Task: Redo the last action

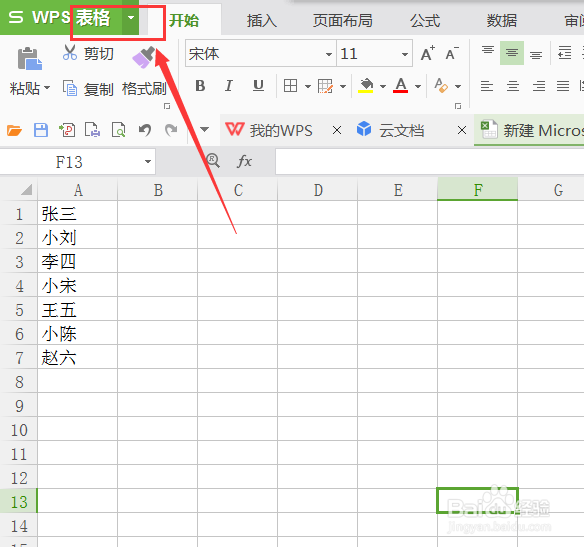Action: point(171,130)
